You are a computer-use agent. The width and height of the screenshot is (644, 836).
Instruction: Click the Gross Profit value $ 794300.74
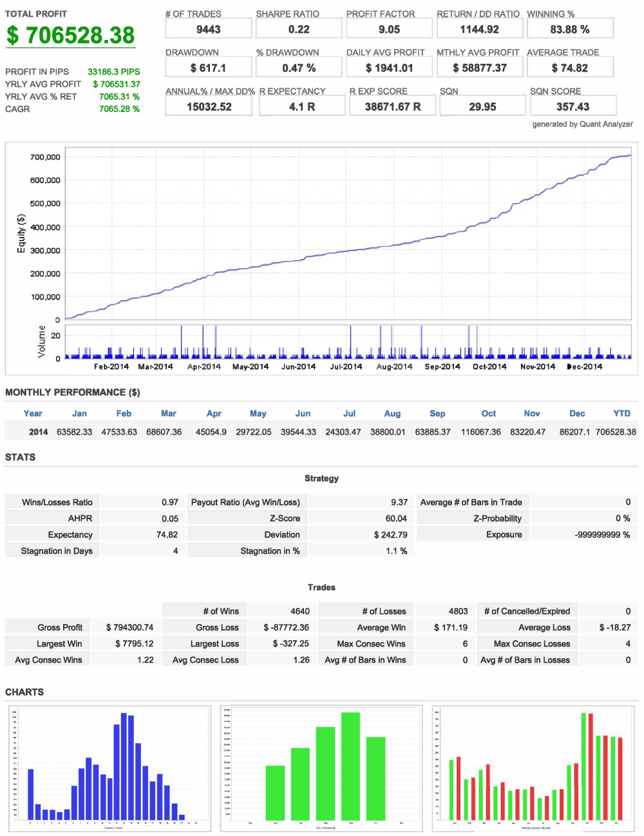tap(129, 627)
